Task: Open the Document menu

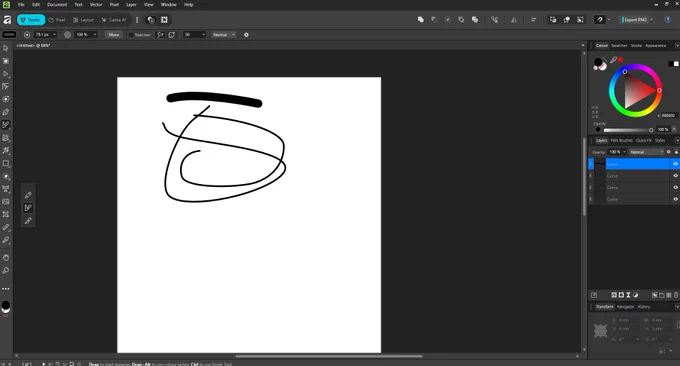Action: [57, 4]
